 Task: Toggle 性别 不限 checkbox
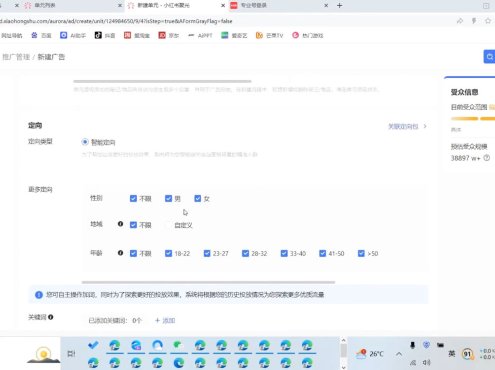click(133, 198)
